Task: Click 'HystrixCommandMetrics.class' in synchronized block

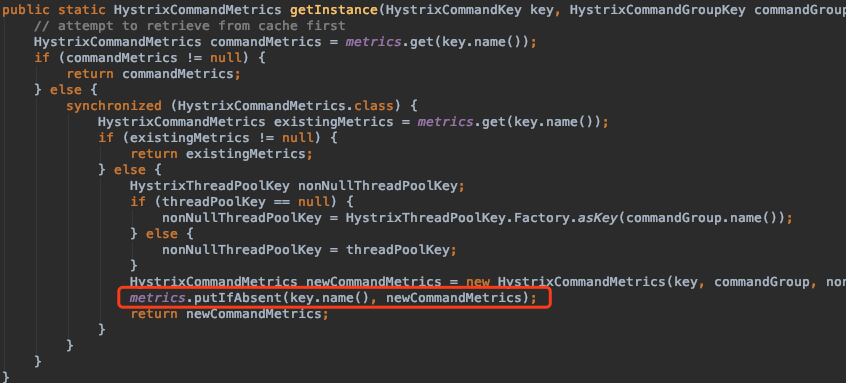Action: 285,106
